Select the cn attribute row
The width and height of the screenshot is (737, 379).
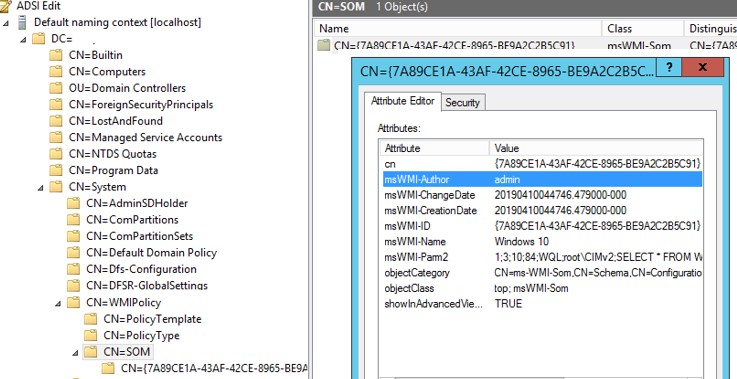(x=542, y=164)
